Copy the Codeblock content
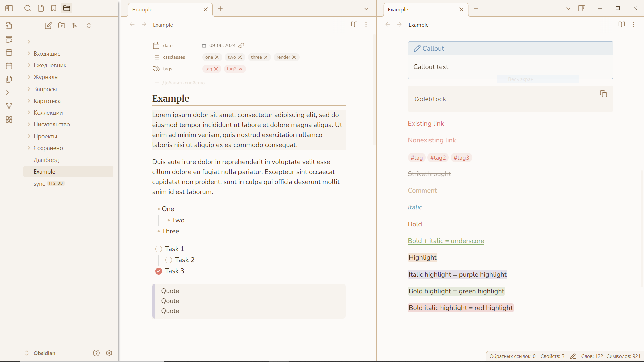Viewport: 644px width, 362px height. [x=603, y=94]
